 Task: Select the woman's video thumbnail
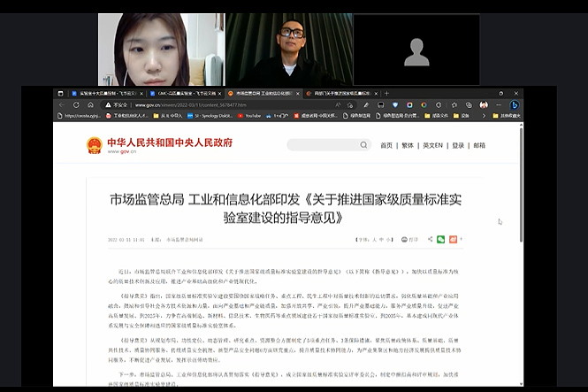161,50
